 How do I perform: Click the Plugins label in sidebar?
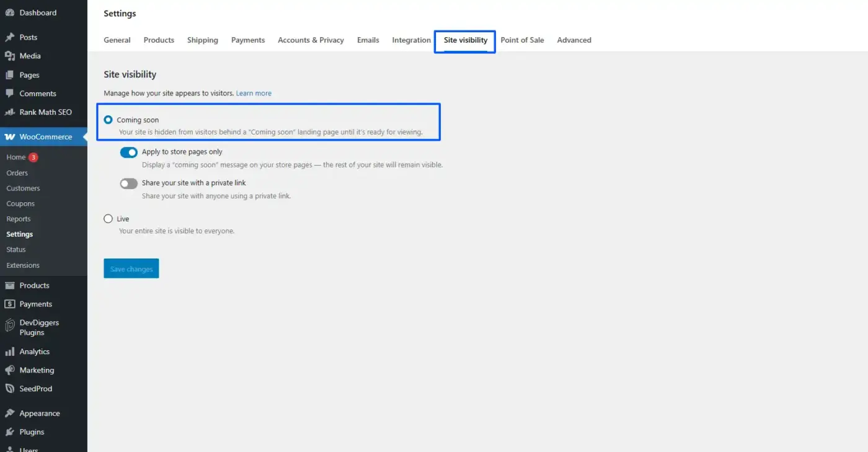point(32,432)
